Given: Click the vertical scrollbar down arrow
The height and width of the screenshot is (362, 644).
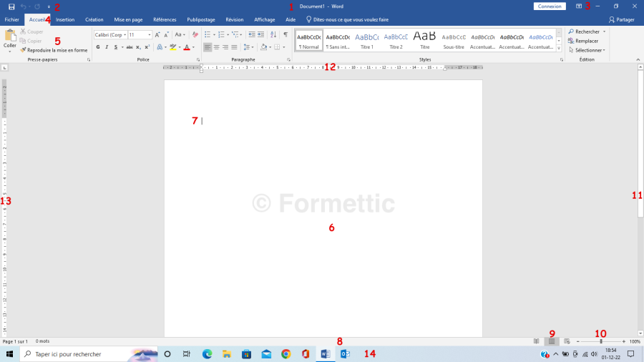Looking at the screenshot, I should click(x=640, y=333).
